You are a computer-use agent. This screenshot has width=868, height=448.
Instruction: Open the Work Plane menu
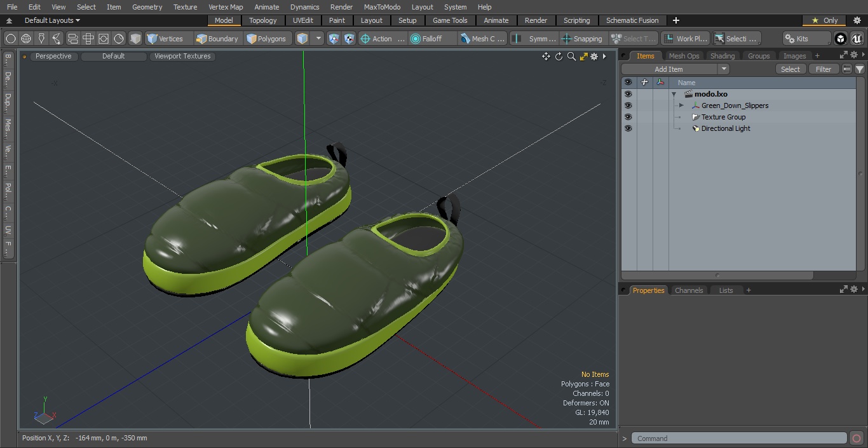point(685,39)
